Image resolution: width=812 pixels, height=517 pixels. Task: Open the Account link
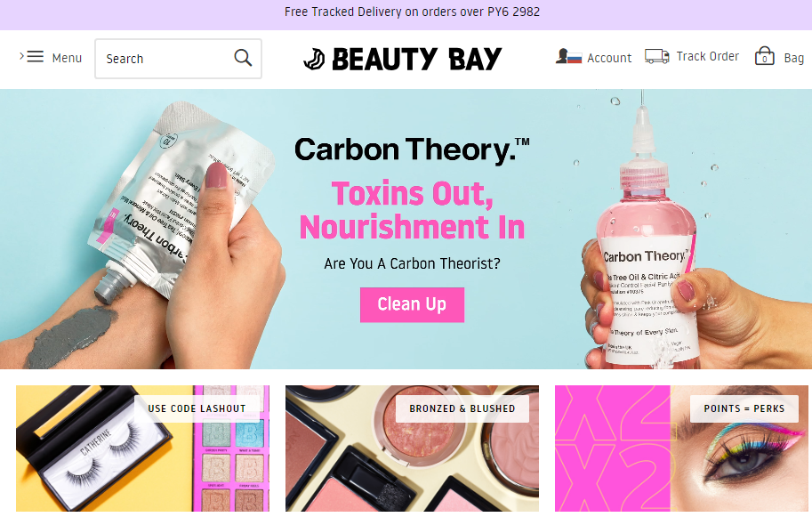(609, 58)
